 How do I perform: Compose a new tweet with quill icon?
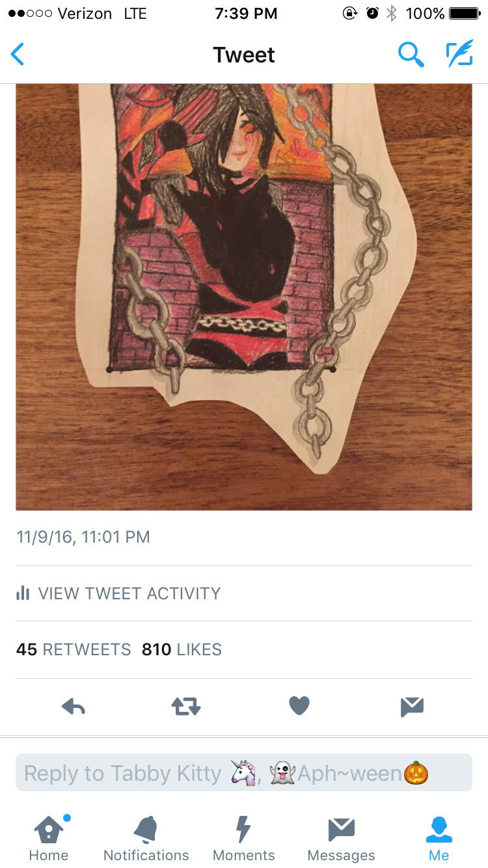click(x=459, y=55)
